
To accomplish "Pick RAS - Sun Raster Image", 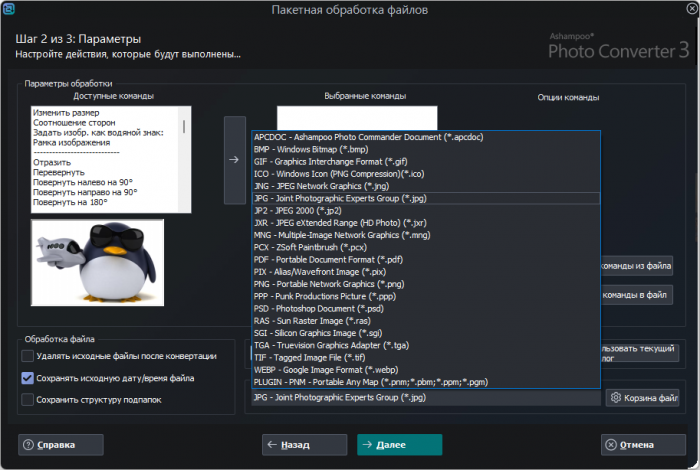I will (x=426, y=321).
